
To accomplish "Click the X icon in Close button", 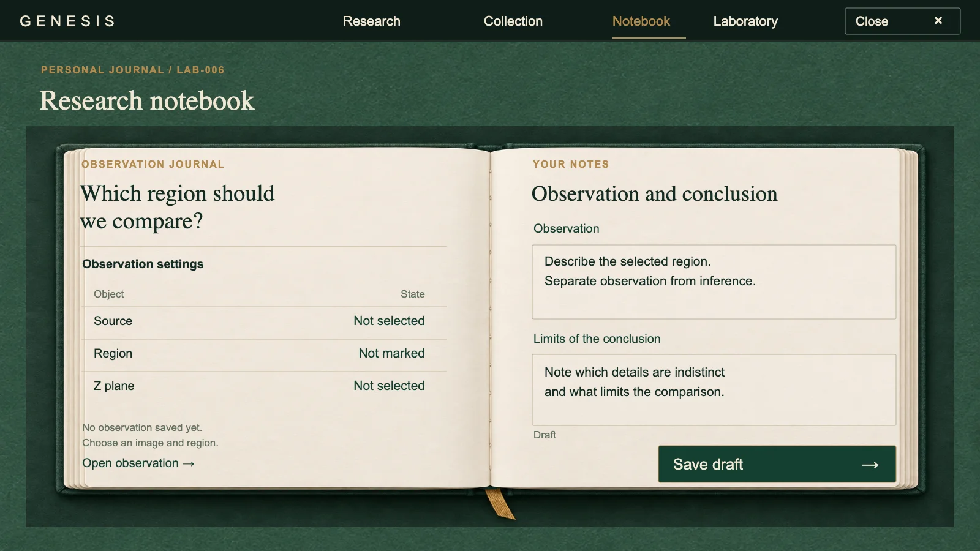I will click(x=938, y=21).
